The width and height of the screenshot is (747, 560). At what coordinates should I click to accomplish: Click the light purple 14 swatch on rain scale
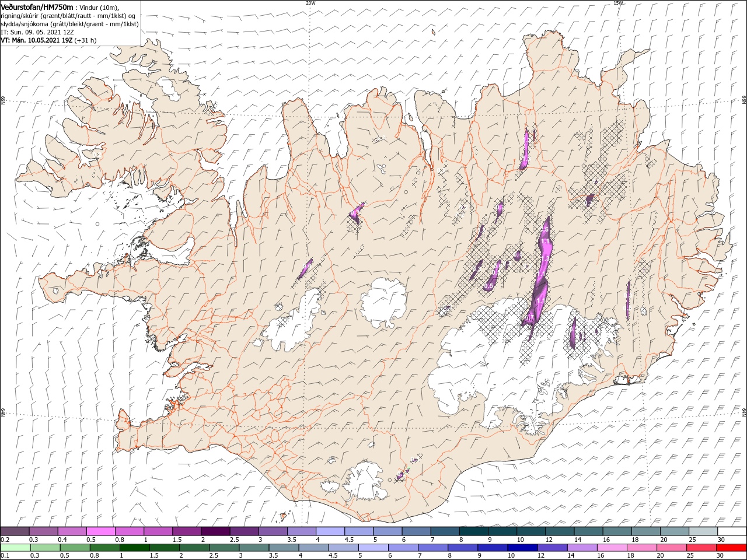(x=582, y=548)
